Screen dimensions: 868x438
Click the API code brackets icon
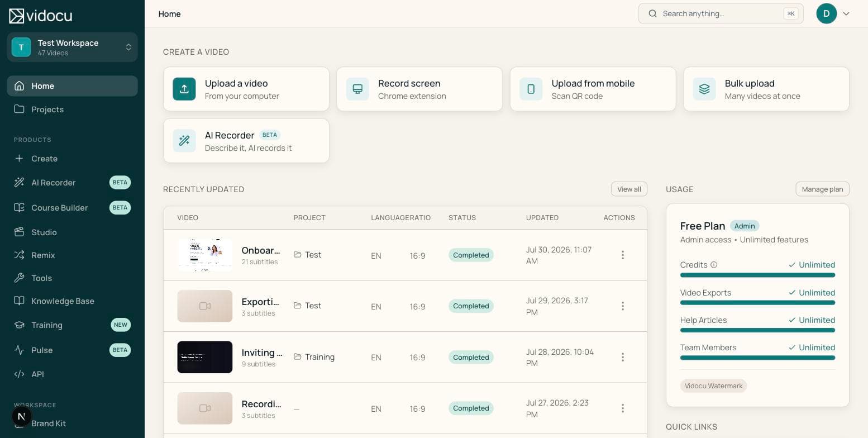tap(20, 374)
